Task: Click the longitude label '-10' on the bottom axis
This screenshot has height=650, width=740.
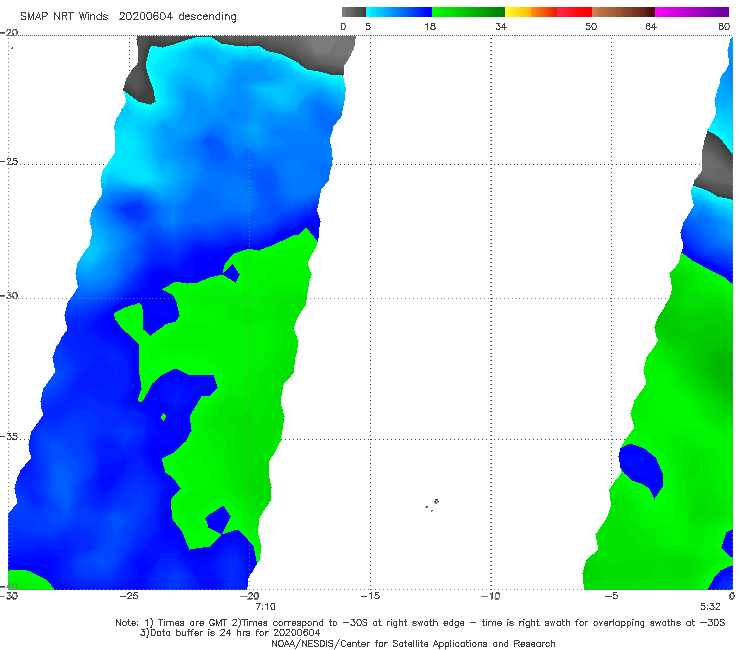Action: point(490,596)
